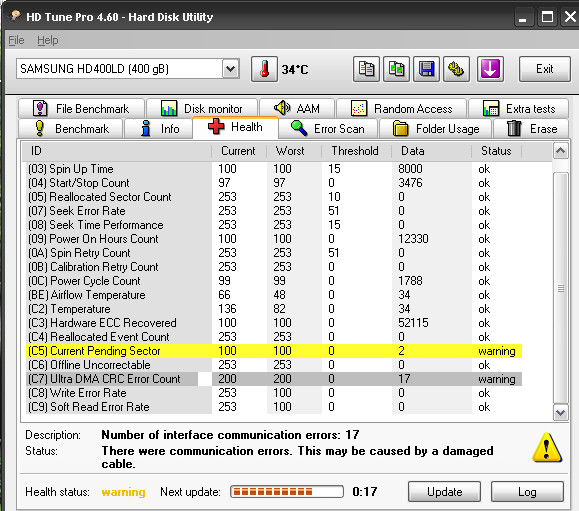The height and width of the screenshot is (511, 579).
Task: Select the (C8) Write Error Rate row
Action: [x=275, y=393]
